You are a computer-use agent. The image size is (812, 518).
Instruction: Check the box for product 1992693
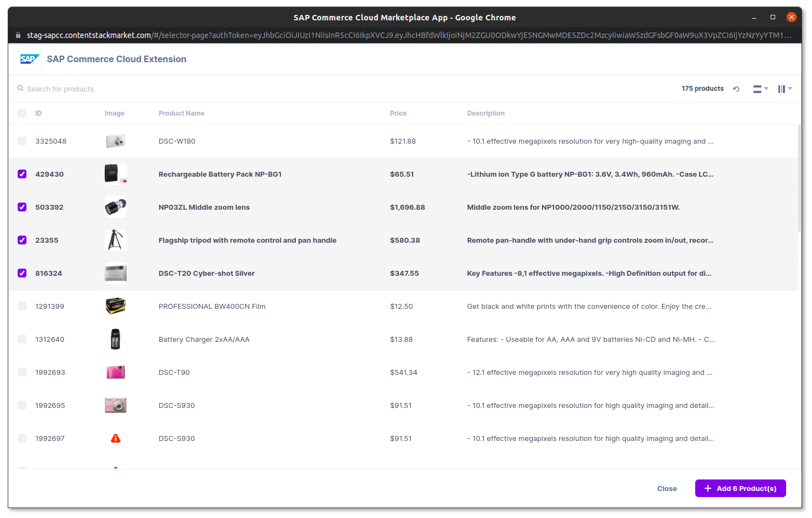(x=22, y=372)
